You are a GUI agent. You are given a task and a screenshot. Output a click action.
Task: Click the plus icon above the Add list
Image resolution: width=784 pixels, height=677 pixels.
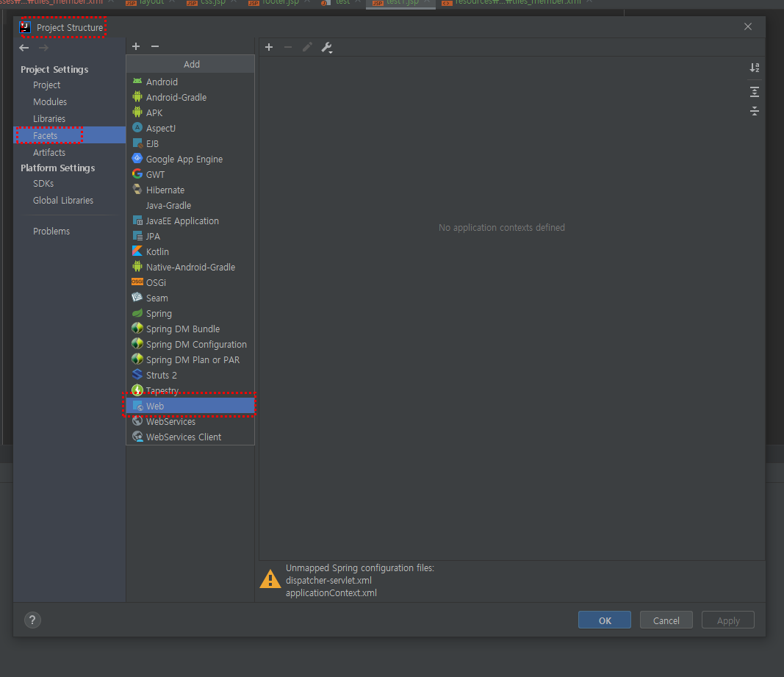(135, 46)
